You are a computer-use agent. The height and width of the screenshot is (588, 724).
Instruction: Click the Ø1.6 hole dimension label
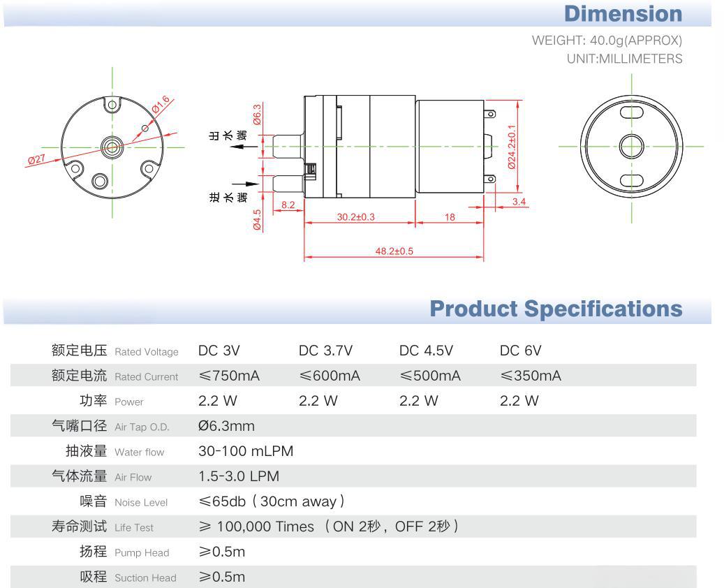(161, 105)
